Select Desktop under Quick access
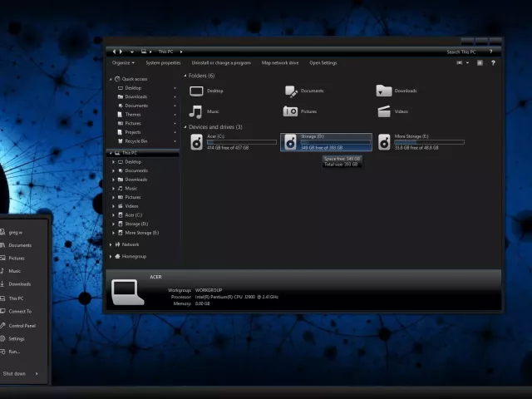Viewport: 532px width, 399px height. (x=133, y=88)
